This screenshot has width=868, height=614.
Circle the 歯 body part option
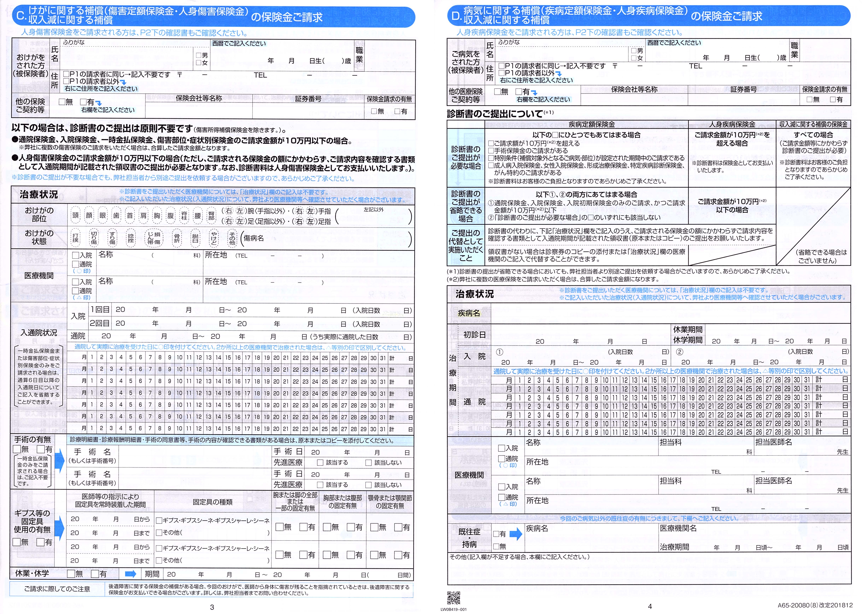point(116,216)
